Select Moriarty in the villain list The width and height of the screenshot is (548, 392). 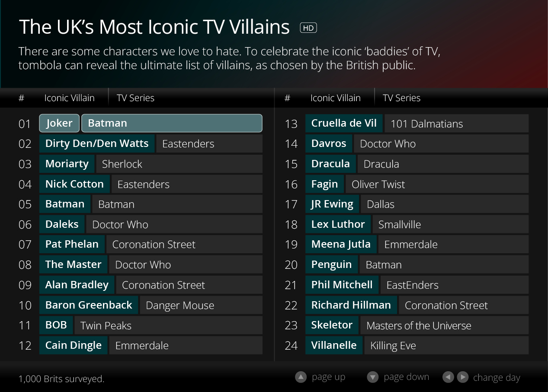pos(67,164)
